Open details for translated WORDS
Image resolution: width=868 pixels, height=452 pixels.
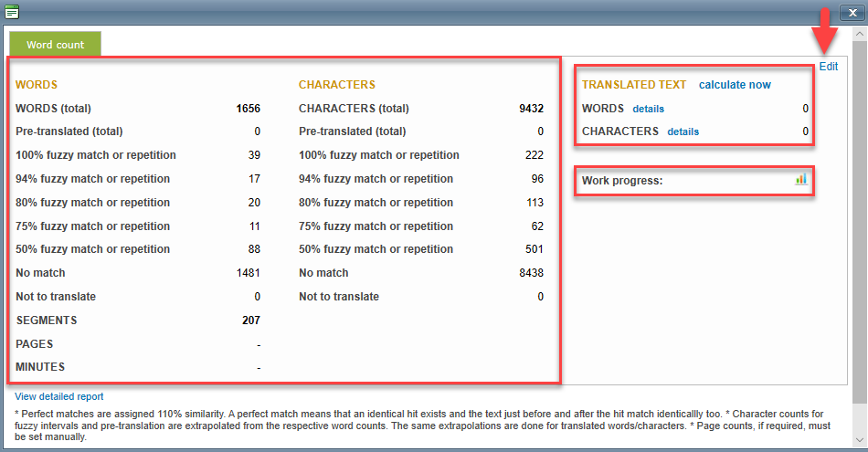648,109
